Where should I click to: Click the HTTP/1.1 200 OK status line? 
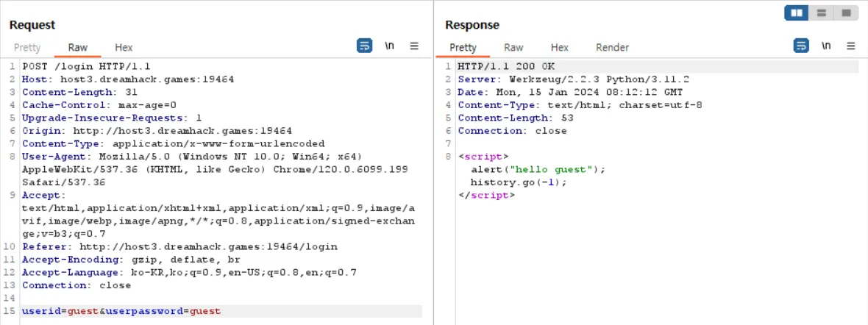coord(506,66)
